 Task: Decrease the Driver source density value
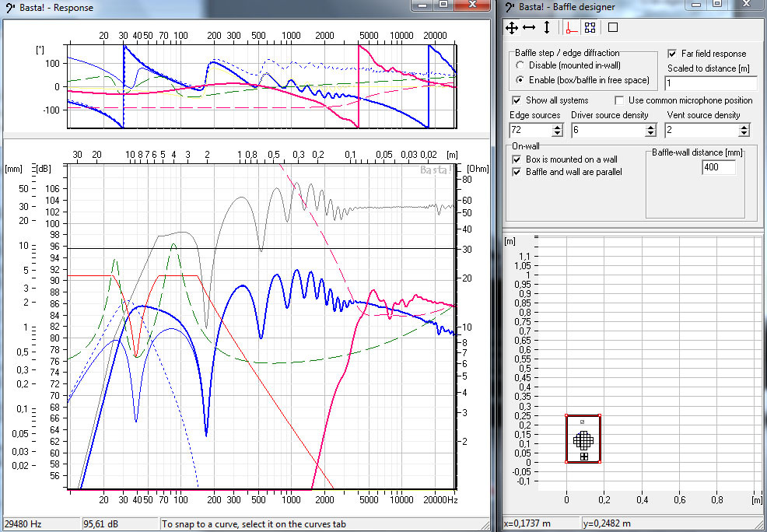(x=652, y=134)
